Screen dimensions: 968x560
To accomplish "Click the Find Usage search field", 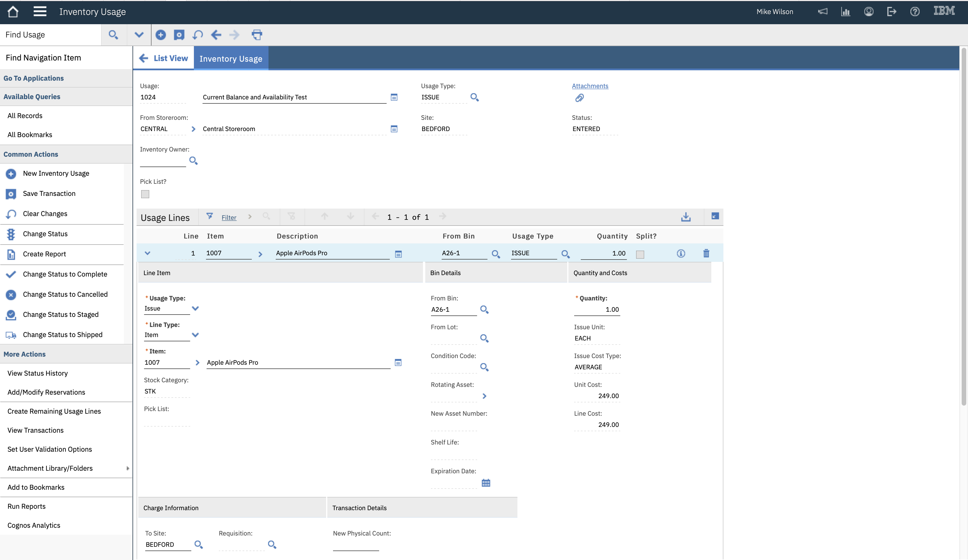I will [x=50, y=35].
